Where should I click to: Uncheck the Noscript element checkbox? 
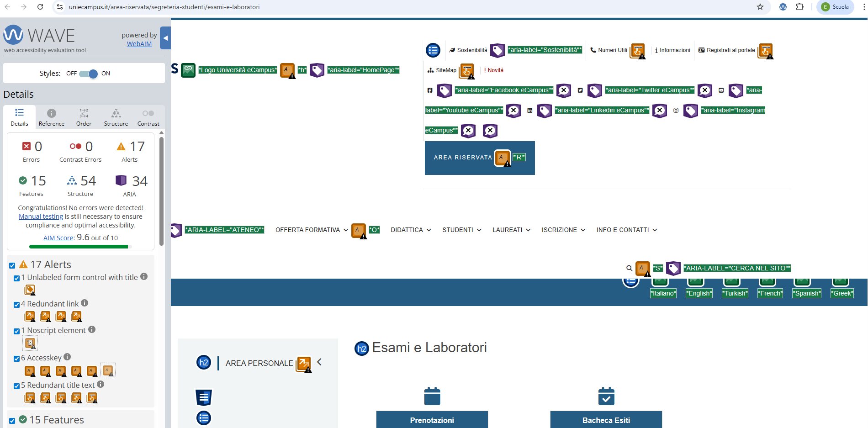(x=17, y=331)
